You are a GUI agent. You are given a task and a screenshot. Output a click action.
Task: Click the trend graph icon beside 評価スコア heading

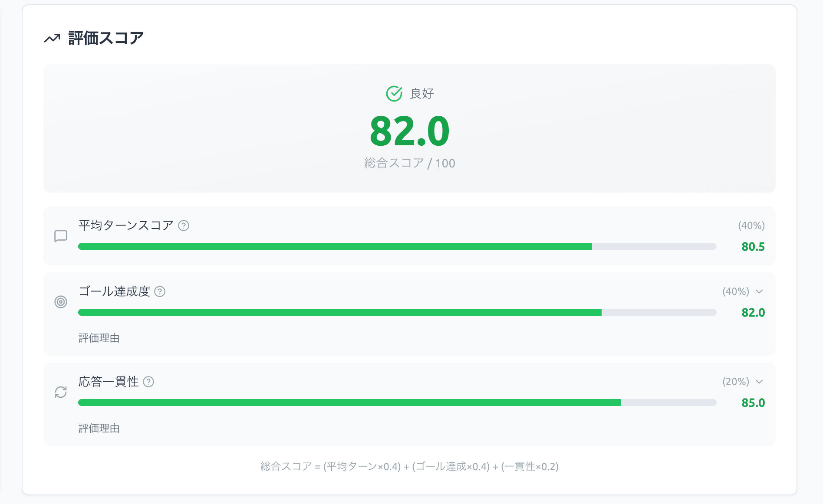(x=52, y=39)
